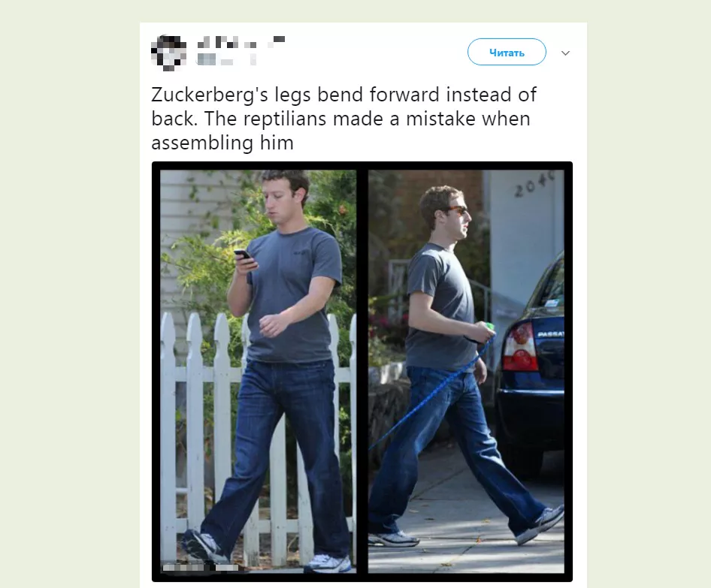The height and width of the screenshot is (588, 711).
Task: Open the pixelated profile avatar
Action: pyautogui.click(x=168, y=53)
